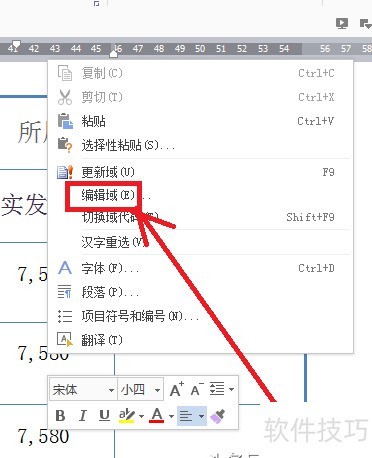Expand the alignment dropdown arrow

tap(201, 416)
